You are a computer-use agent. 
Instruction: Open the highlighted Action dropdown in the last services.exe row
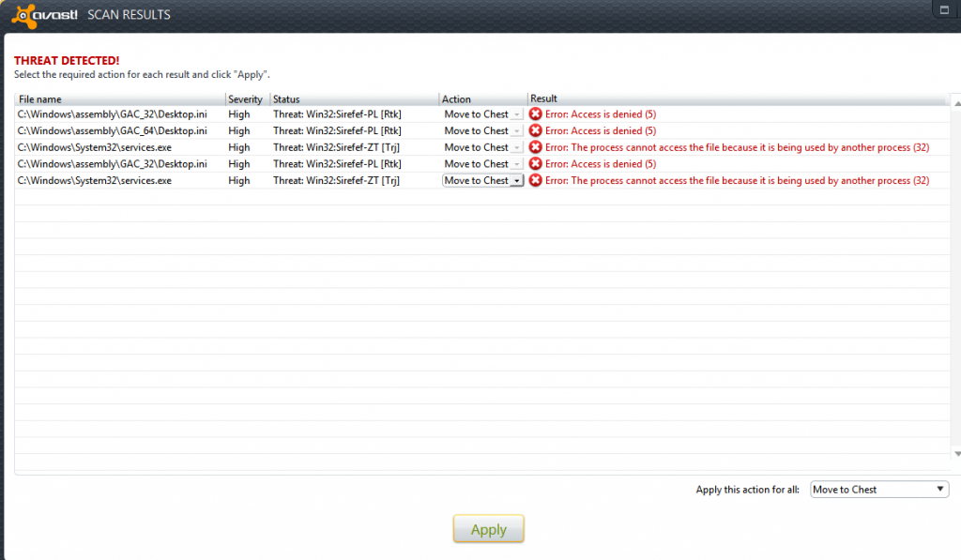(517, 181)
